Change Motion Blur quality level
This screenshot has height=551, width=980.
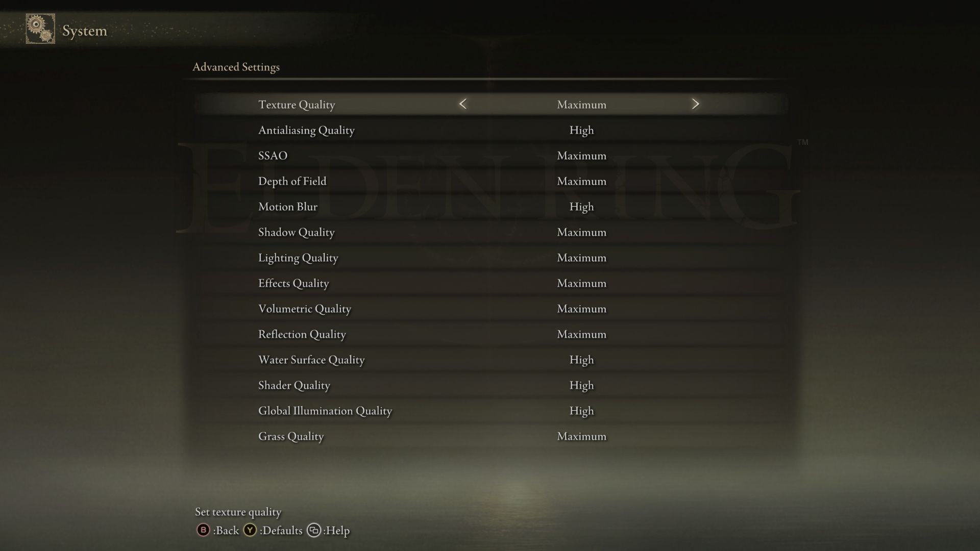(581, 207)
